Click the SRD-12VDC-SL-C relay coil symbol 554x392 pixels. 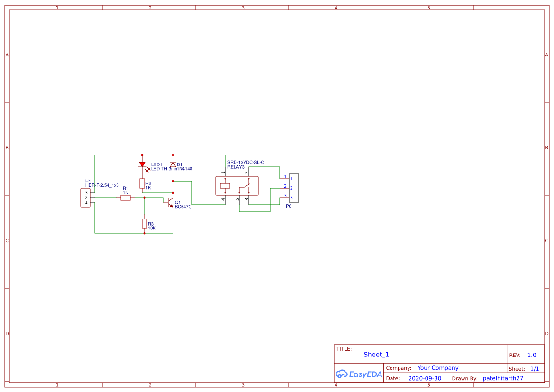[225, 185]
